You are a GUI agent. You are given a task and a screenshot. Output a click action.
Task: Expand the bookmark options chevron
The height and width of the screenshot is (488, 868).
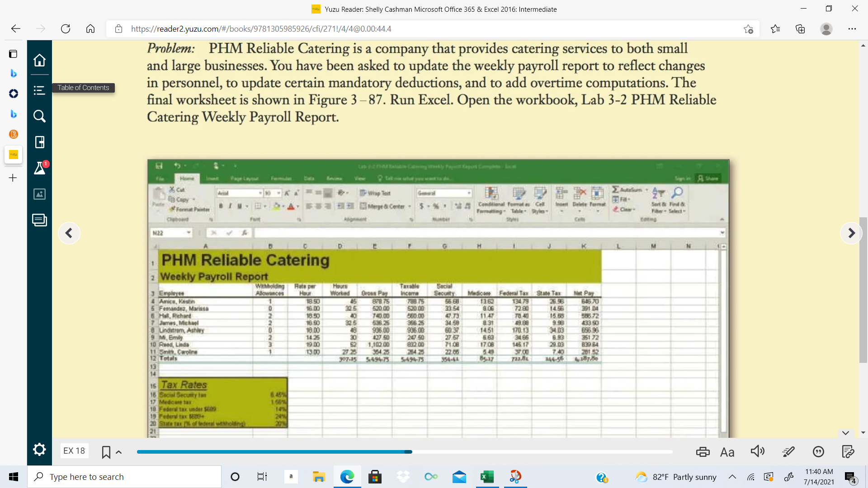click(119, 452)
